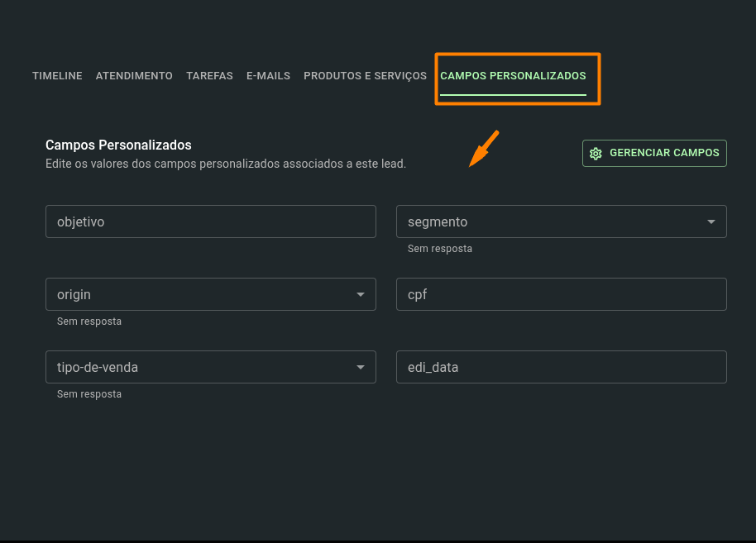Image resolution: width=756 pixels, height=543 pixels.
Task: Open the Gerenciar Campos button
Action: pyautogui.click(x=654, y=153)
